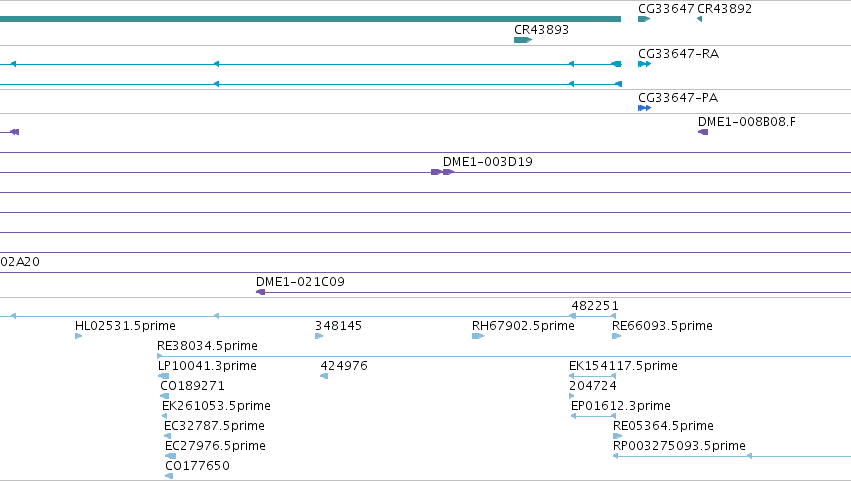Screen dimensions: 851x481
Task: Select the CR43893 gene label
Action: coord(541,30)
